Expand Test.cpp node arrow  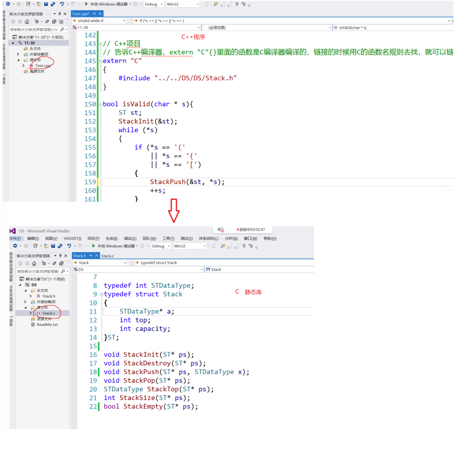click(x=24, y=65)
